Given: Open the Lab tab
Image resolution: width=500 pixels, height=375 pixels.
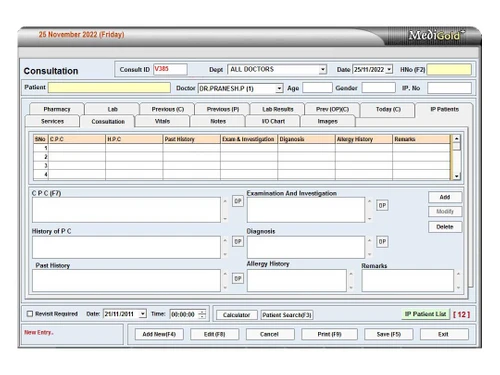Looking at the screenshot, I should (x=112, y=109).
